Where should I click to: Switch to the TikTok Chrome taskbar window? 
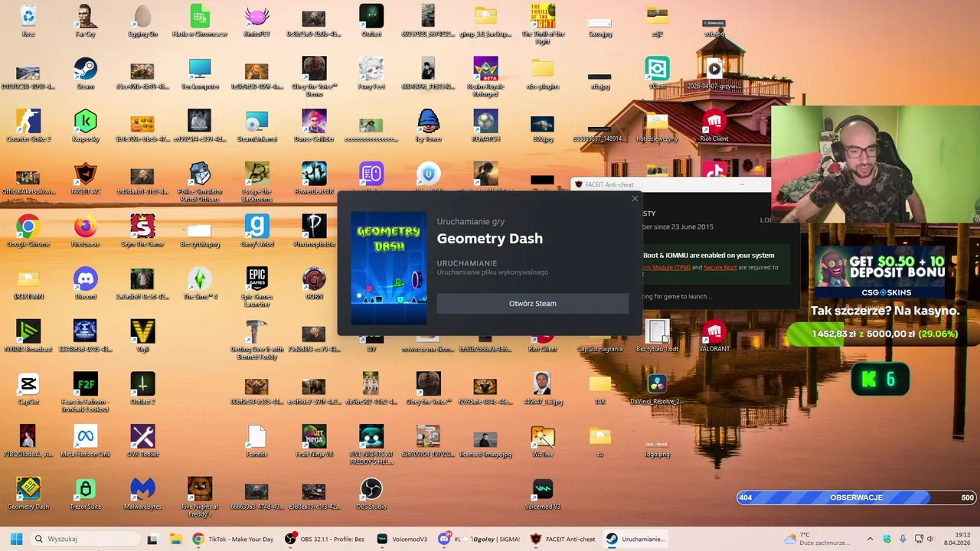233,539
